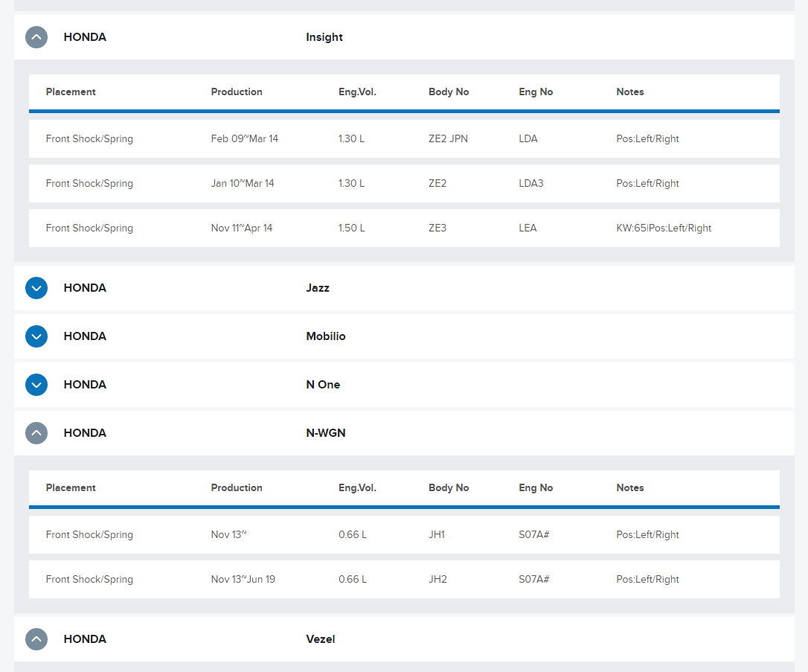Select Front Shock/Spring in LDA3 row

89,184
